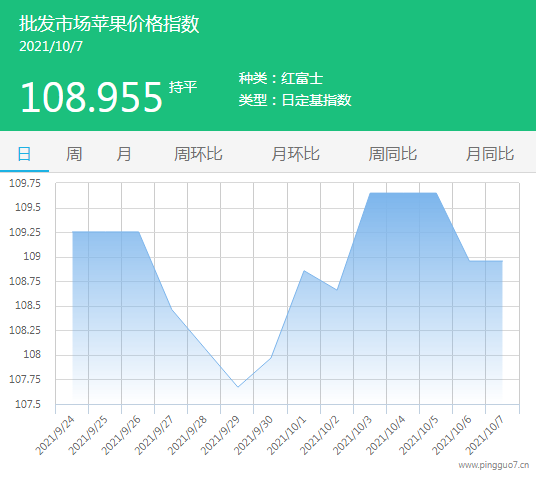Open the 月同比 tab

[490, 154]
